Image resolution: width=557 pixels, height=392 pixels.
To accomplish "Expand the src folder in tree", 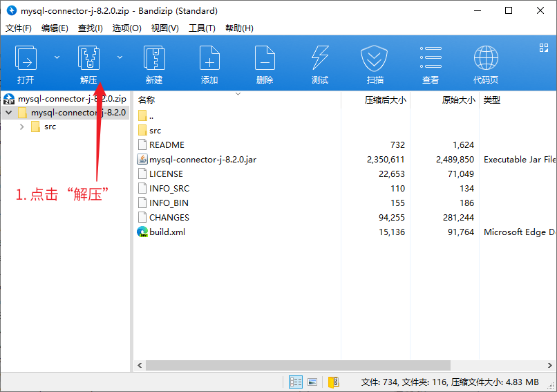I will pyautogui.click(x=22, y=127).
